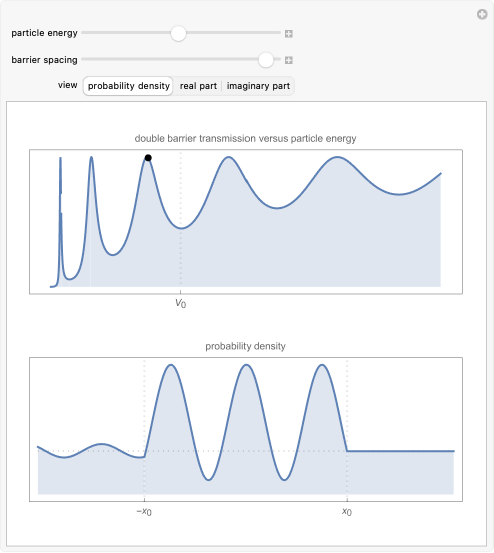This screenshot has height=553, width=494.
Task: Click the -x0 axis label
Action: pyautogui.click(x=144, y=511)
